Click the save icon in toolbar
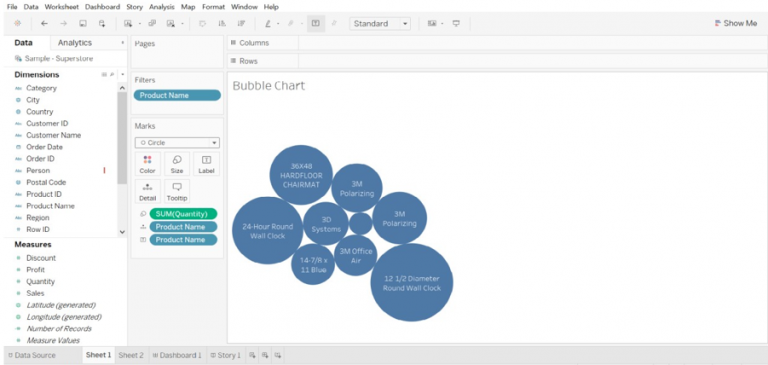Screen dimensions: 768x365 tap(83, 24)
